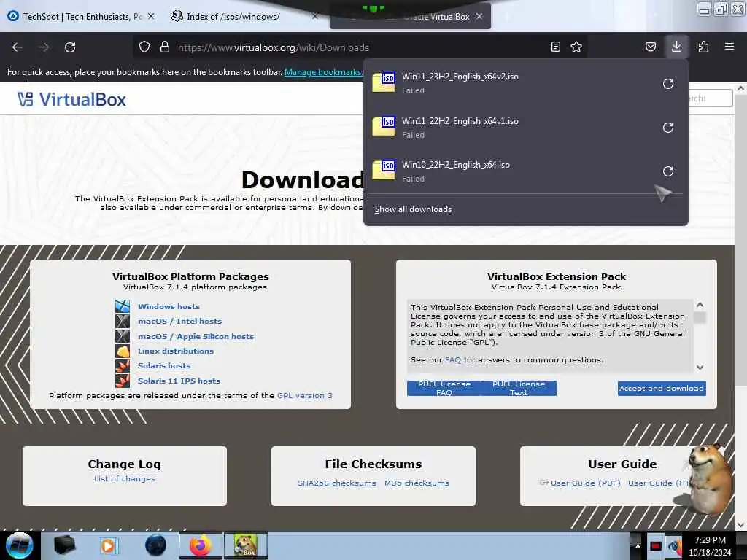Retry the Win10_22H2_English_x64.iso download
Image resolution: width=747 pixels, height=560 pixels.
(668, 171)
